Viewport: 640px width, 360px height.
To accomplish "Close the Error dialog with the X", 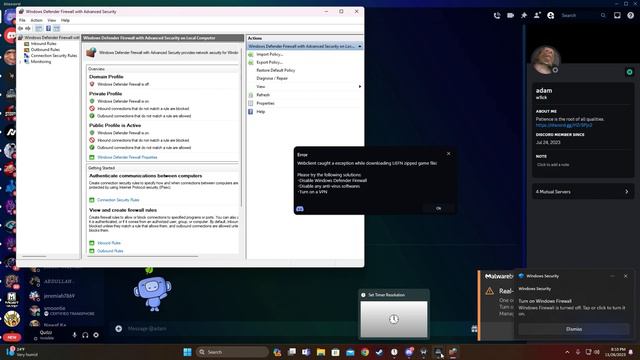I will click(x=449, y=153).
